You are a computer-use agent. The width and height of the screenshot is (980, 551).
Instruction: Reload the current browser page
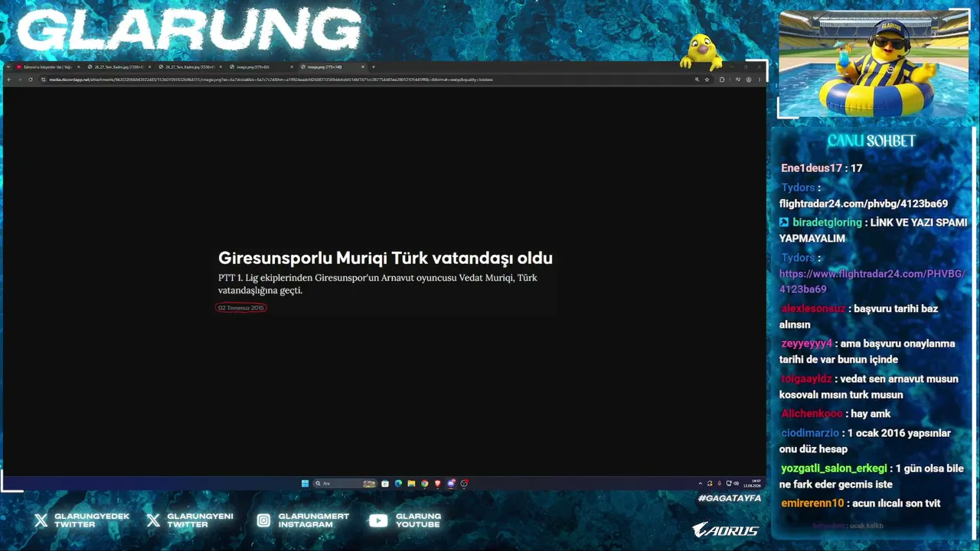pos(31,80)
